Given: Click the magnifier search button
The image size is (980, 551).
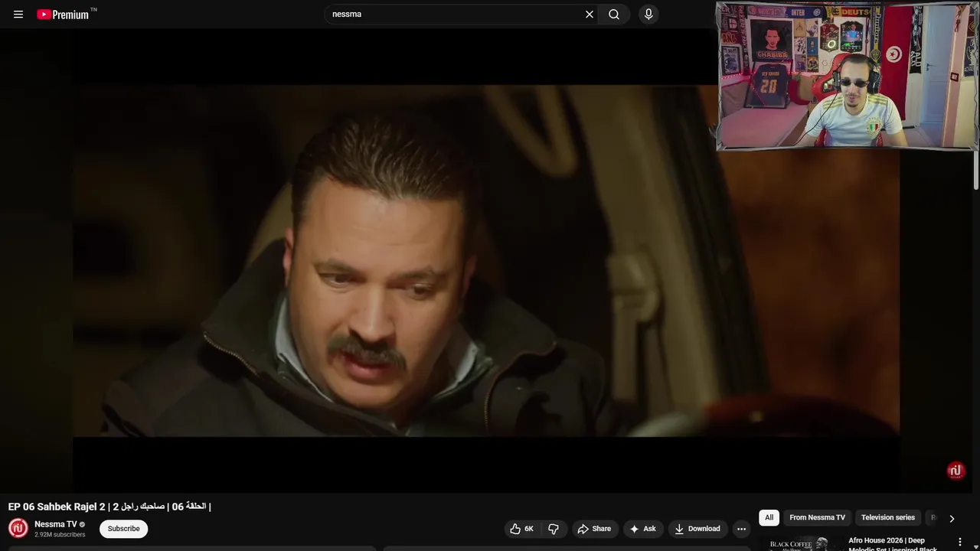Looking at the screenshot, I should click(614, 15).
